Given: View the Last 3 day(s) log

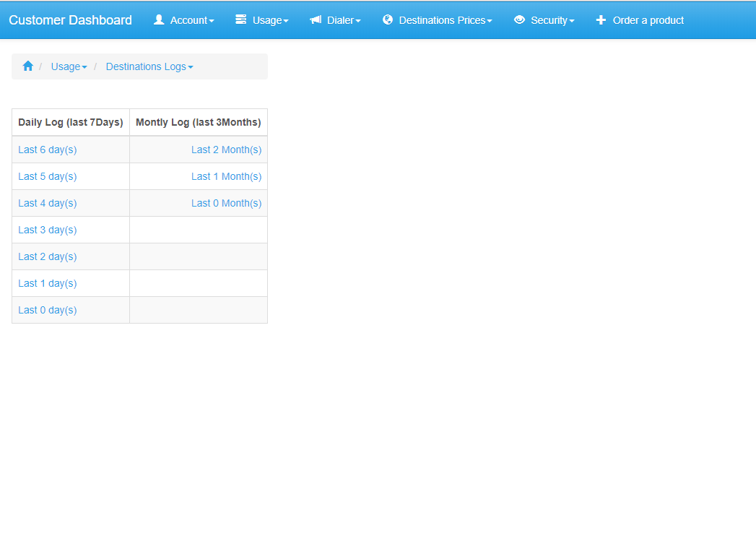Looking at the screenshot, I should [47, 230].
